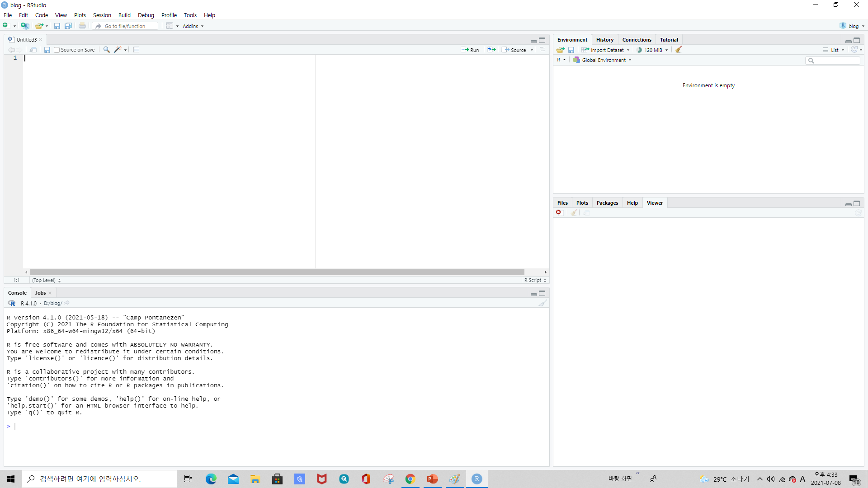This screenshot has width=868, height=488.
Task: Click the Compile Report notebook icon
Action: 136,50
